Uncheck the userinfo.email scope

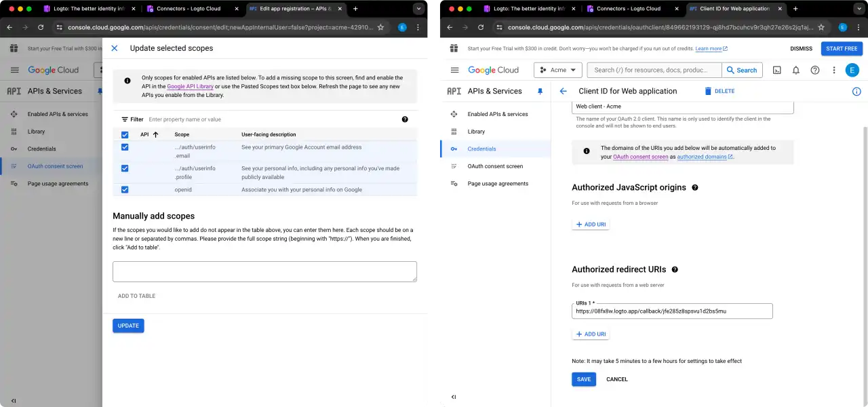pos(125,147)
